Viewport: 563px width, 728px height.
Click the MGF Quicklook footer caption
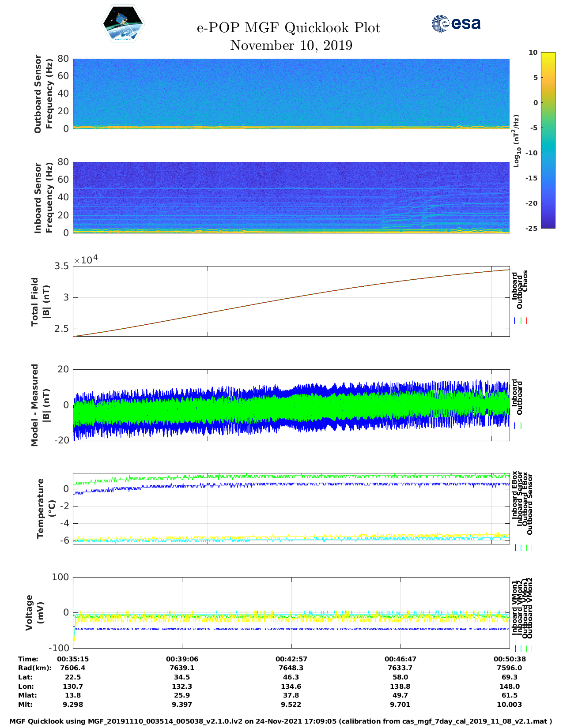pos(281,721)
